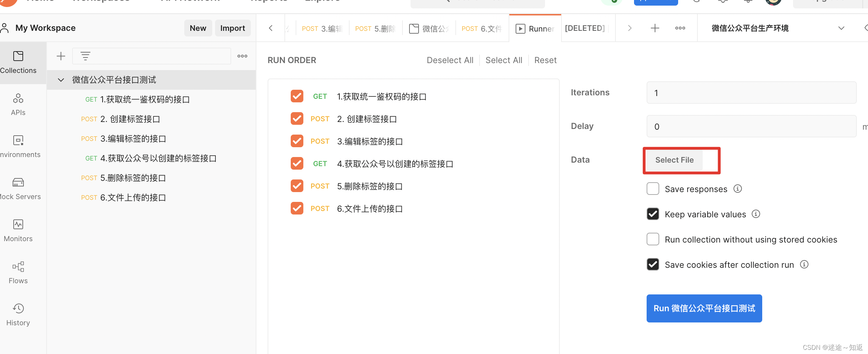Click Reset in run order
868x354 pixels.
(x=545, y=60)
